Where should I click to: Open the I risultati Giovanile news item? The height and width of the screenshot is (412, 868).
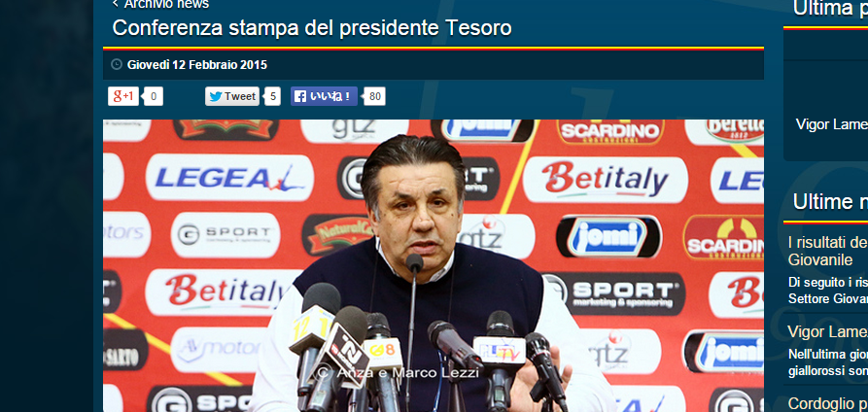coord(828,251)
